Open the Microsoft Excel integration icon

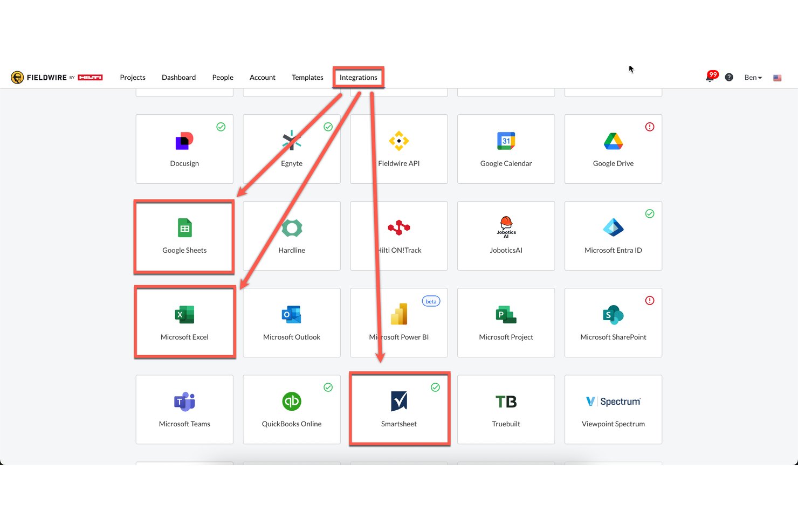tap(184, 315)
